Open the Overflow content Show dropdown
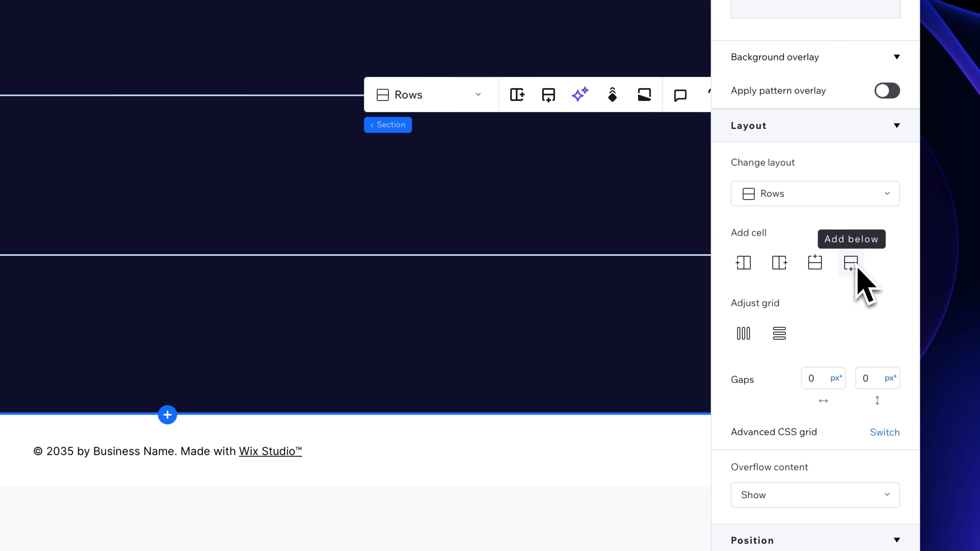The height and width of the screenshot is (551, 980). [815, 495]
